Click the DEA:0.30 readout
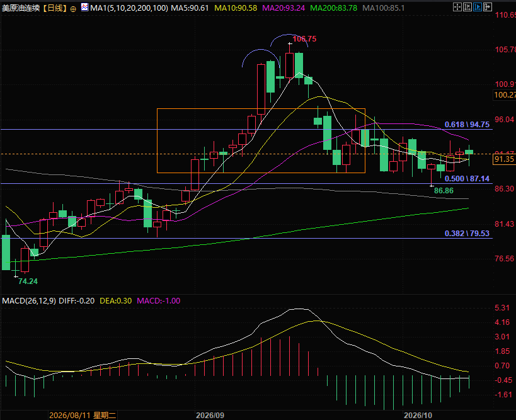516x420 pixels. click(115, 300)
